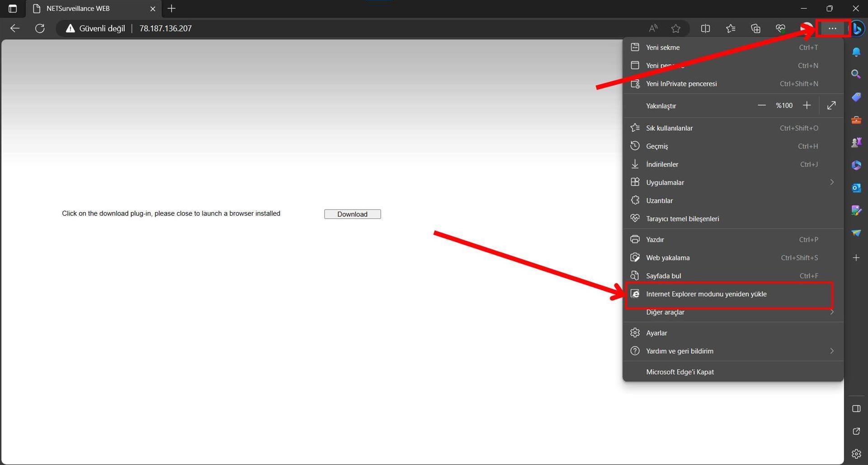Select the NETSurveillance WEB tab
The height and width of the screenshot is (465, 868).
point(94,9)
